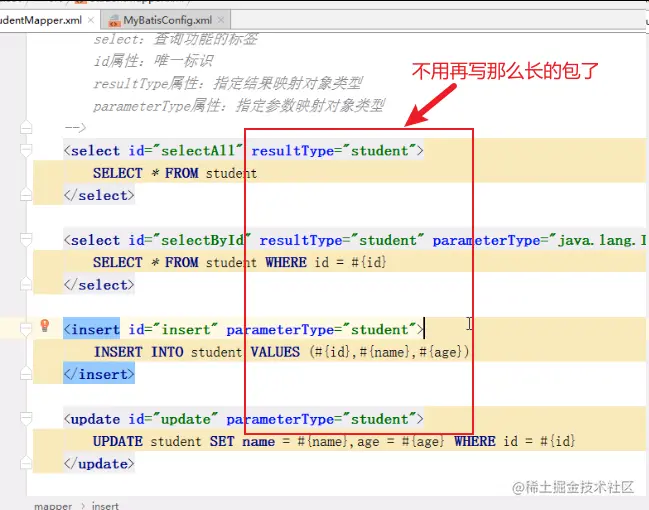Click "WHERE id = #{id}" in the selectById query
Viewport: 649px width, 510px height.
tap(326, 262)
